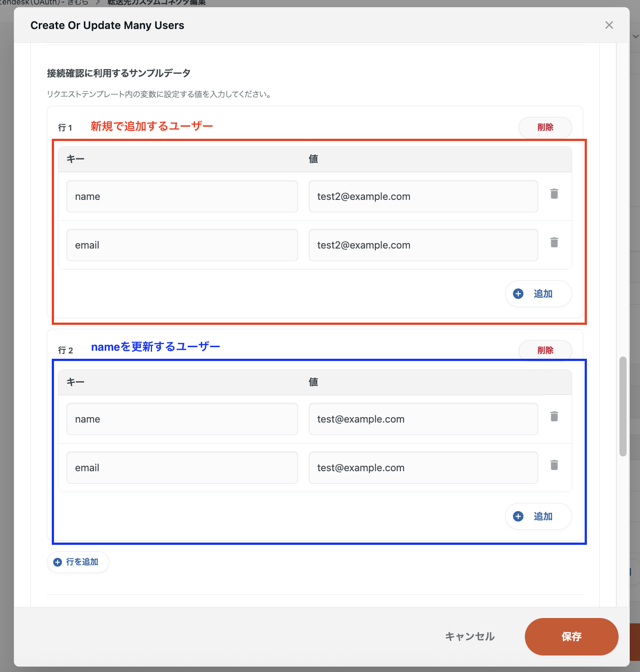Edit row 2 name key field
This screenshot has height=672, width=640.
click(x=182, y=419)
